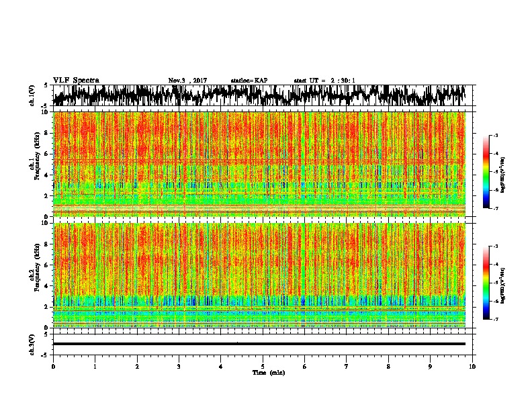Click the "station=KAP" header label
The height and width of the screenshot is (411, 532).
coord(249,81)
